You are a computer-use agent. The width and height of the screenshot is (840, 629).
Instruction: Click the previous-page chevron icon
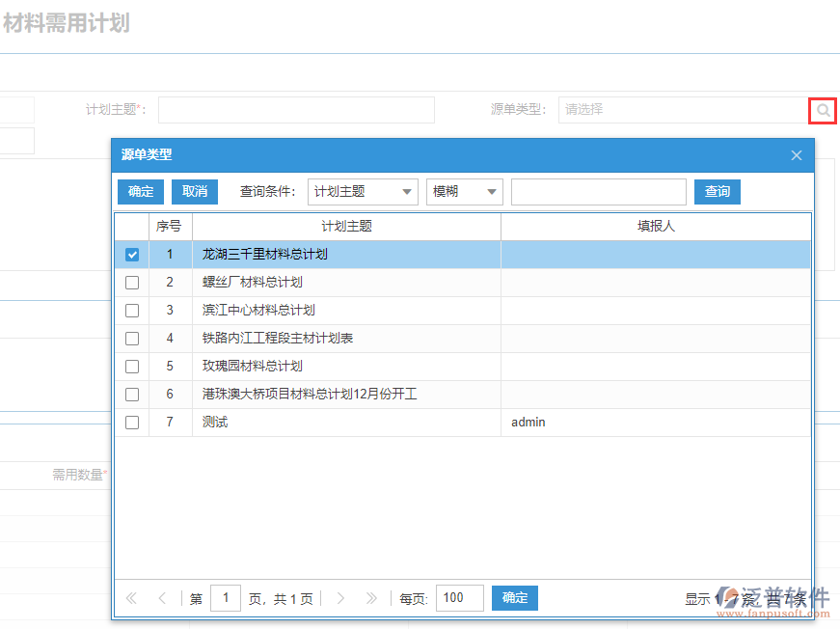(x=161, y=598)
